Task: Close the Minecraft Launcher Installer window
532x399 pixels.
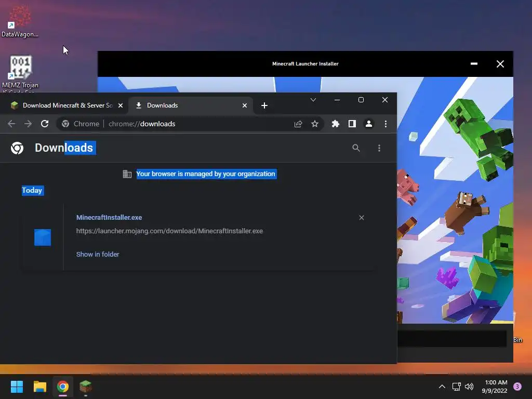Action: [x=500, y=64]
